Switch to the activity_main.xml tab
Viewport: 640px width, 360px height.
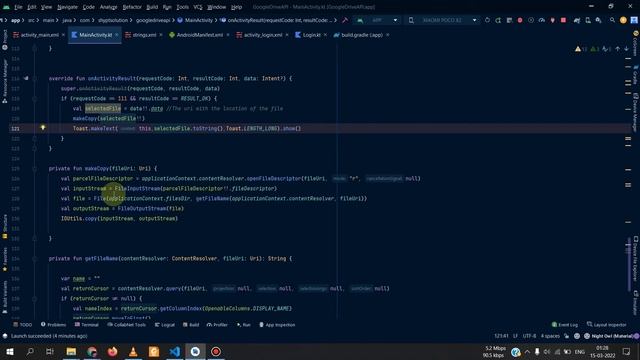coord(39,35)
